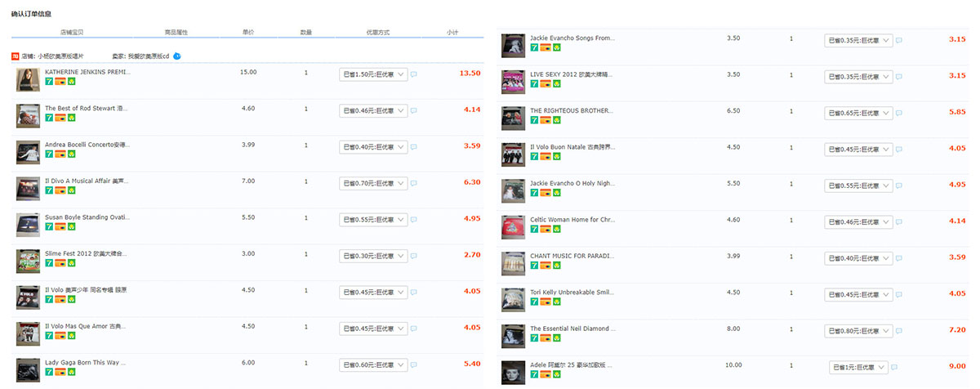Viewport: 980px width, 389px height.
Task: Open discount dropdown 已省1.50元 for Katherine Jenkins
Action: coord(373,74)
